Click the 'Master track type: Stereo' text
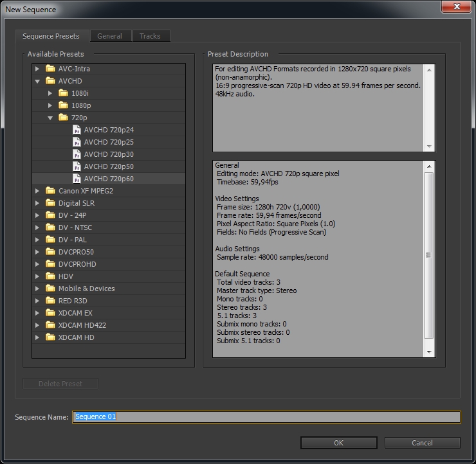The height and width of the screenshot is (464, 476). 257,290
